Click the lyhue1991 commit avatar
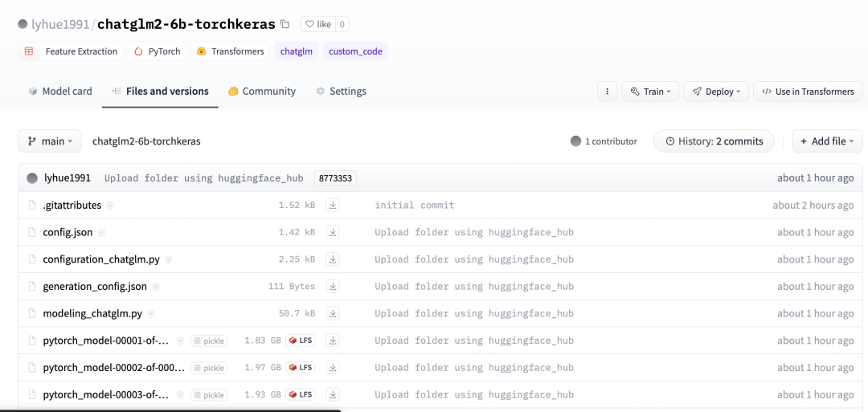 pos(32,178)
